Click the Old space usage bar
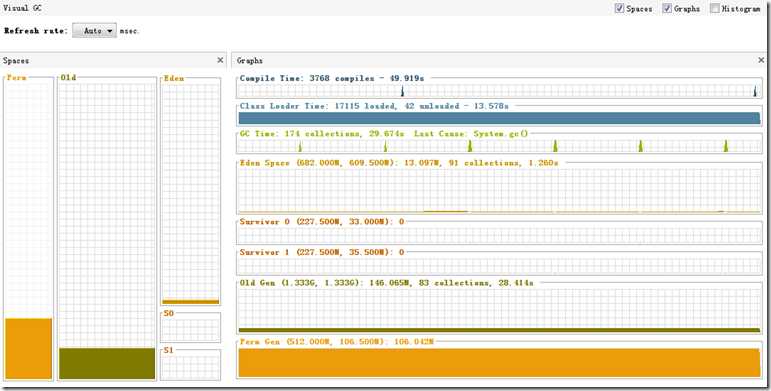This screenshot has width=771, height=391. 107,363
